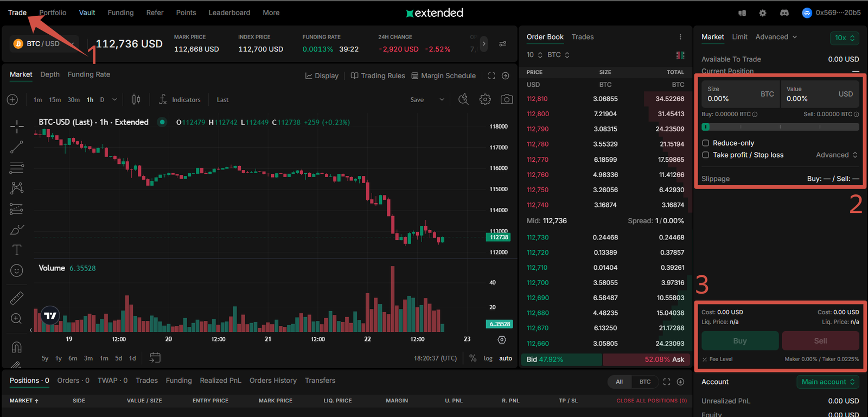Select the text annotation tool
868x417 pixels.
(17, 250)
